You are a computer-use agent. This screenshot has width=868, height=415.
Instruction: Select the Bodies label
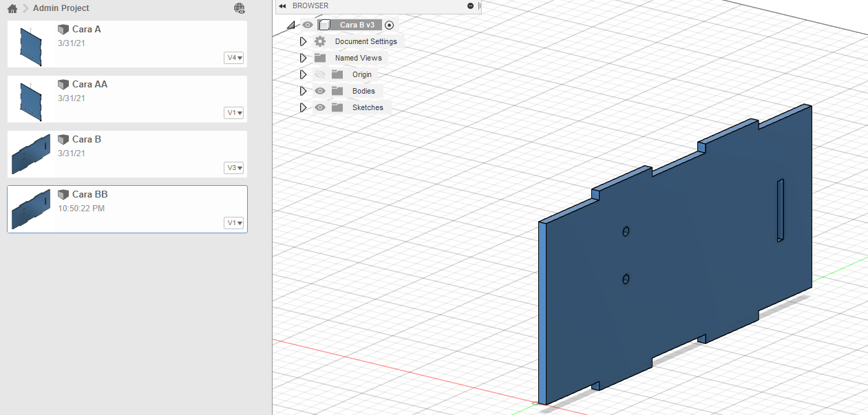coord(363,91)
